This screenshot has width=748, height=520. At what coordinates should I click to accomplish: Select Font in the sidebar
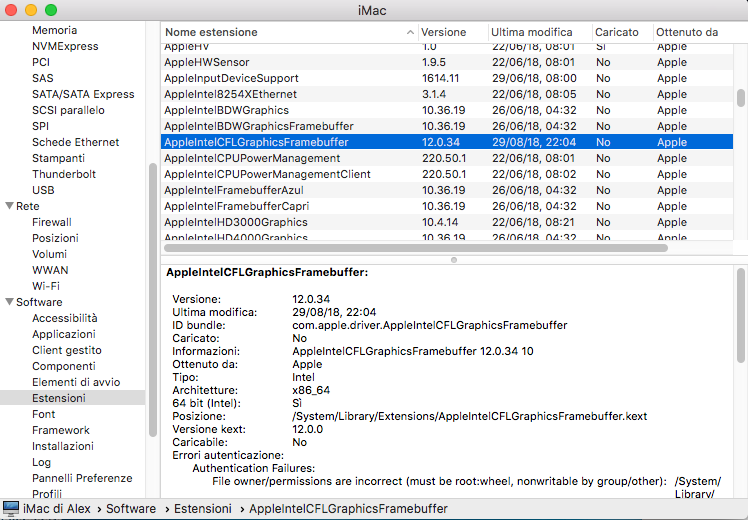coord(43,414)
